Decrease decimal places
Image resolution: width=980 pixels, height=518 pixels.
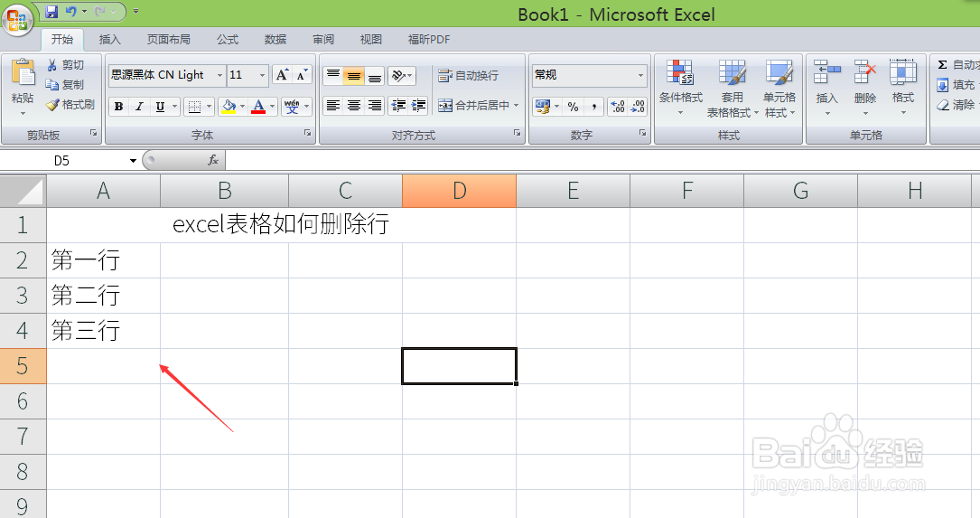point(638,107)
